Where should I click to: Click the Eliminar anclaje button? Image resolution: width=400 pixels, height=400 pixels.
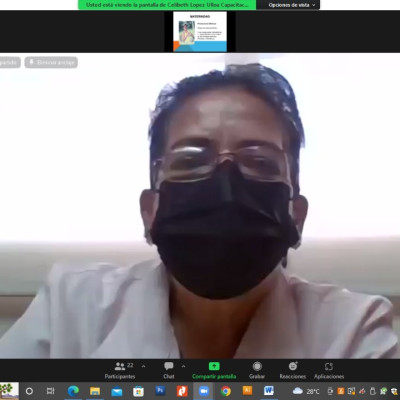click(51, 62)
